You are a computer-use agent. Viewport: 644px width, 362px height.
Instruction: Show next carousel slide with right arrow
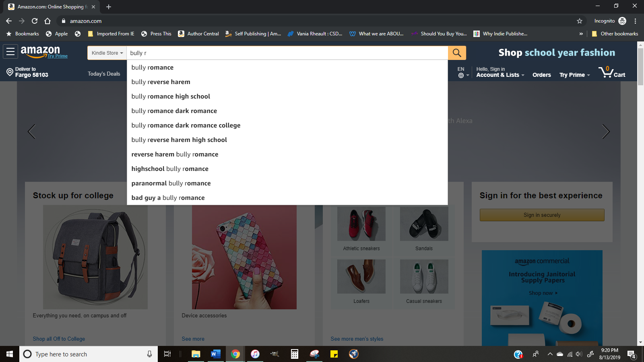coord(605,132)
